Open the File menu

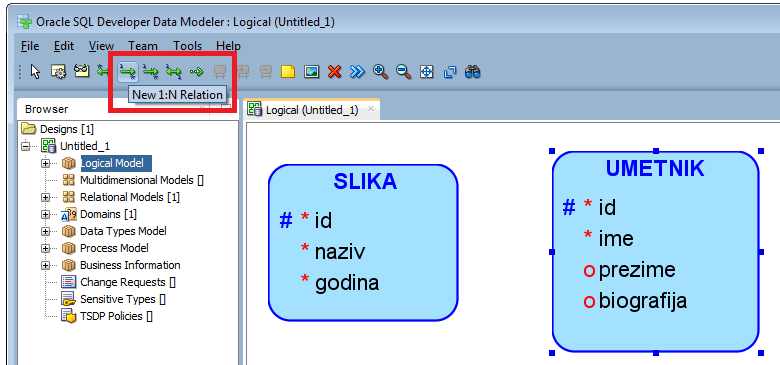[30, 46]
